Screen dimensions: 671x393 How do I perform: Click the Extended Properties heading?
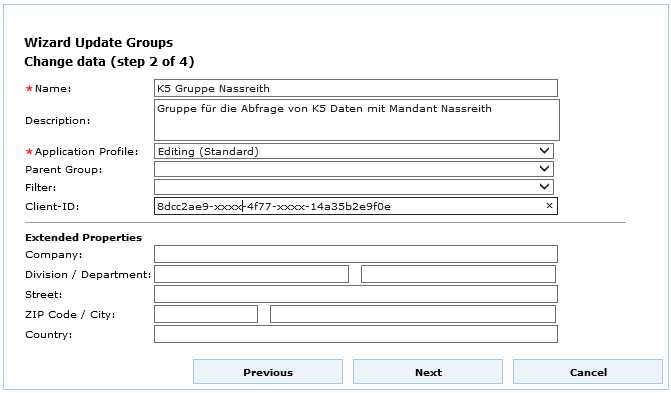[x=83, y=238]
